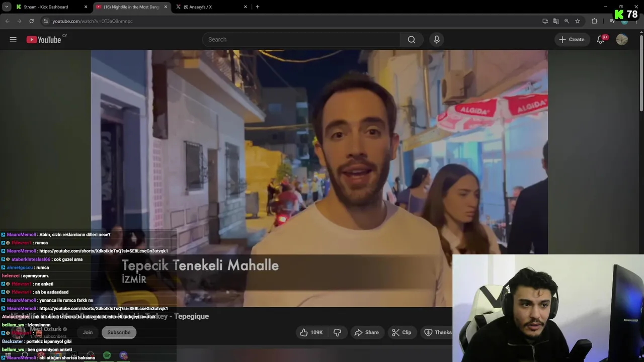The height and width of the screenshot is (362, 644).
Task: Bookmark this page with the star icon
Action: tap(578, 21)
